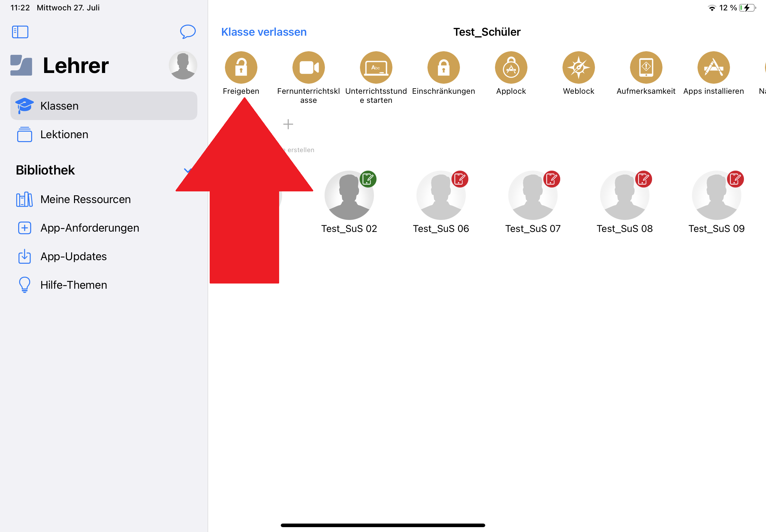The width and height of the screenshot is (766, 532).
Task: Tap the Aufmerksamkeit tablet icon
Action: coord(646,67)
